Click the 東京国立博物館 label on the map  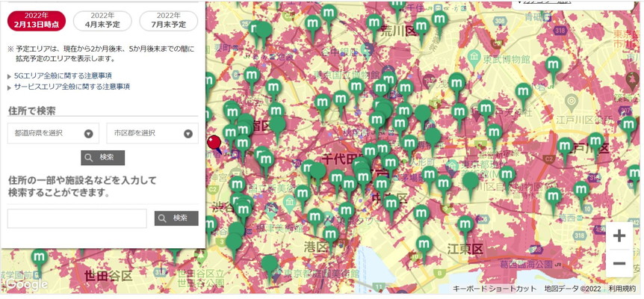tap(347, 74)
